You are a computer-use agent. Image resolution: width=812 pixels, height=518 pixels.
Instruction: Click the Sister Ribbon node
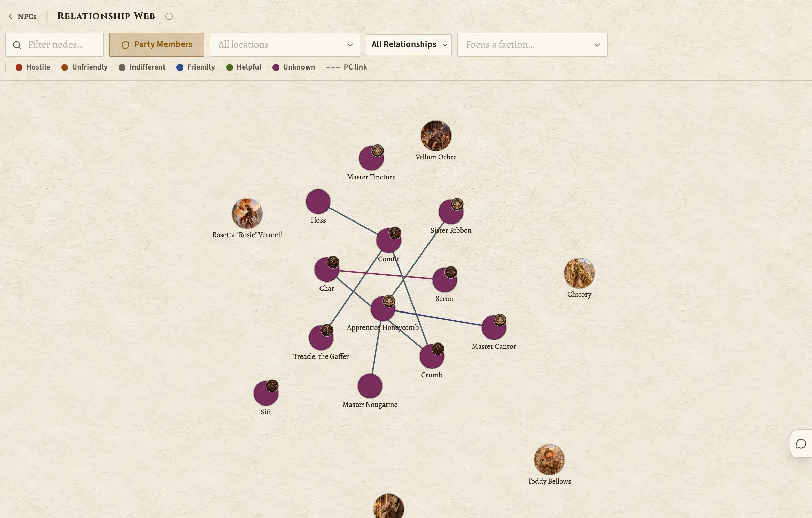click(451, 212)
